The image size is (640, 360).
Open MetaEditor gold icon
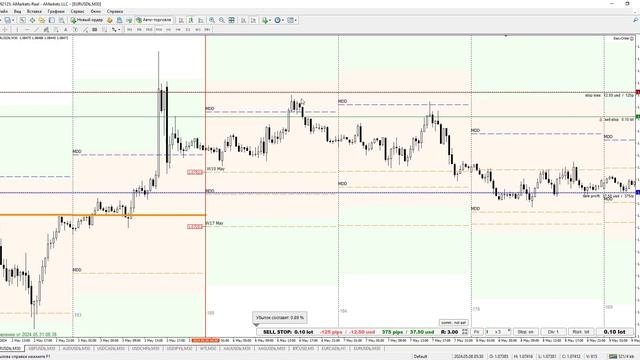[109, 20]
